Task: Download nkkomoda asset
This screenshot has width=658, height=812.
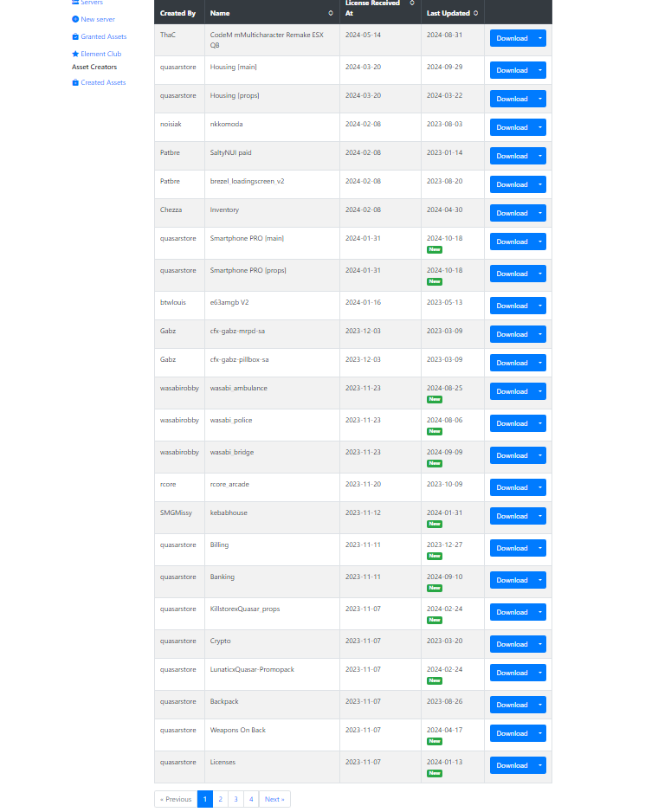Action: pyautogui.click(x=512, y=127)
